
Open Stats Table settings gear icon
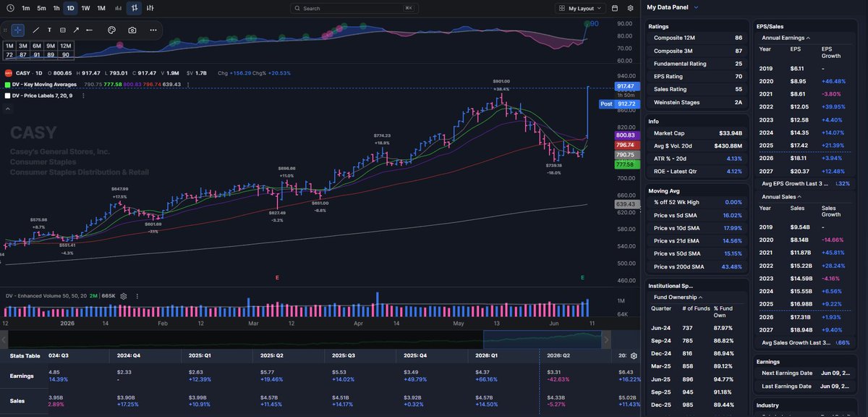tap(634, 356)
